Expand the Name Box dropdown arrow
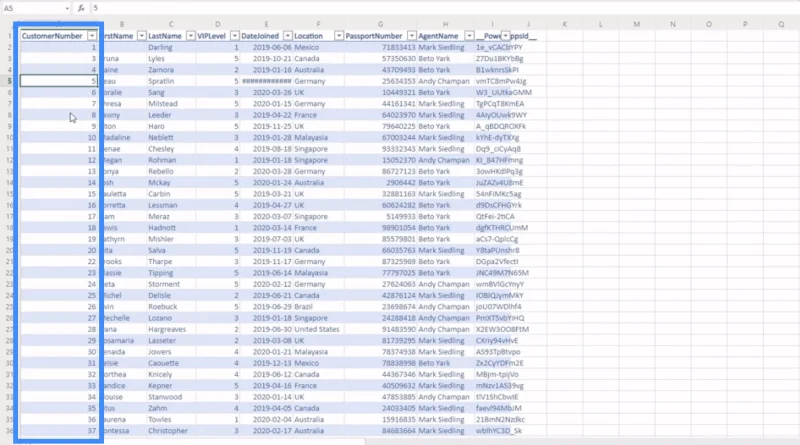The height and width of the screenshot is (445, 800). tap(67, 8)
